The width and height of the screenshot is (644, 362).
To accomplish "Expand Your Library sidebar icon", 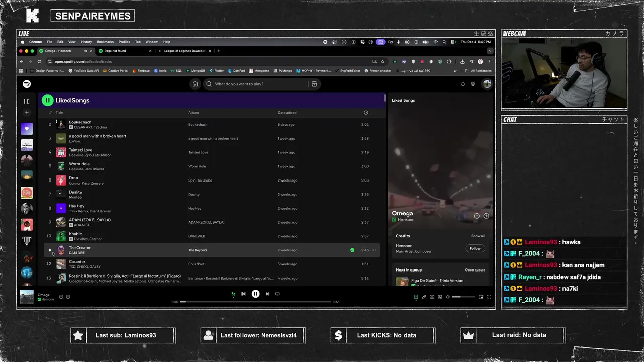I will click(27, 101).
